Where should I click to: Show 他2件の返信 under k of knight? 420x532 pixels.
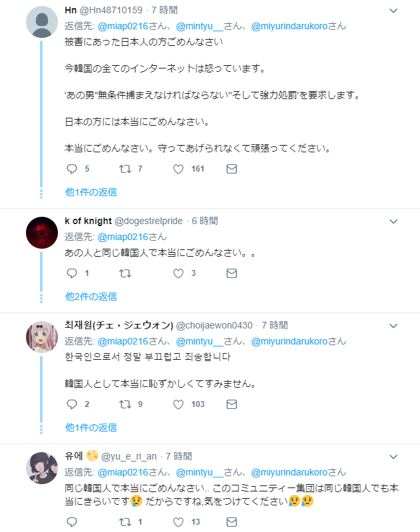[x=91, y=297]
